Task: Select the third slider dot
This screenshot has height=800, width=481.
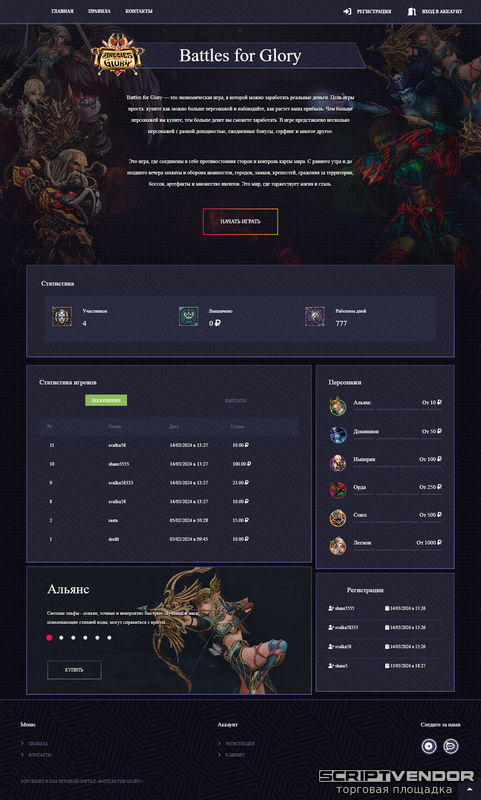Action: 73,638
